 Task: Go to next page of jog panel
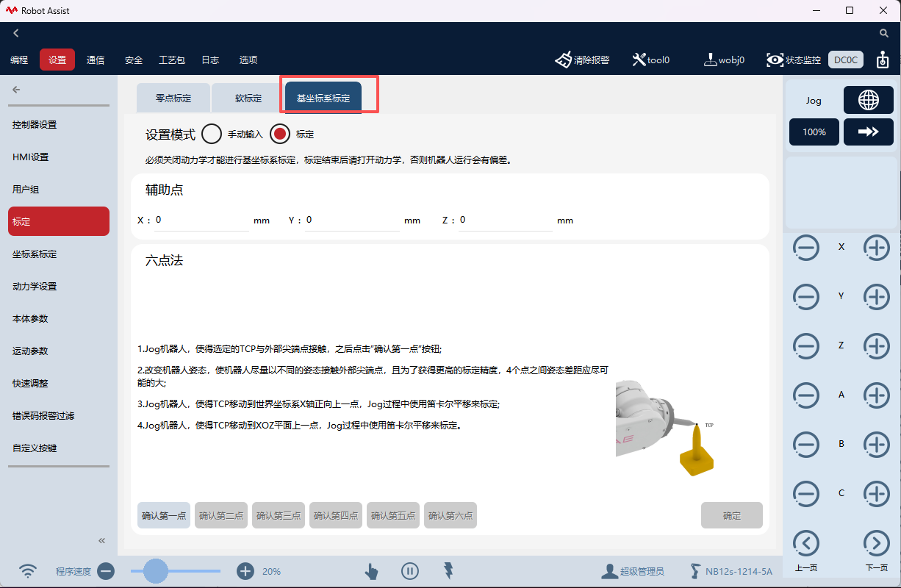876,544
